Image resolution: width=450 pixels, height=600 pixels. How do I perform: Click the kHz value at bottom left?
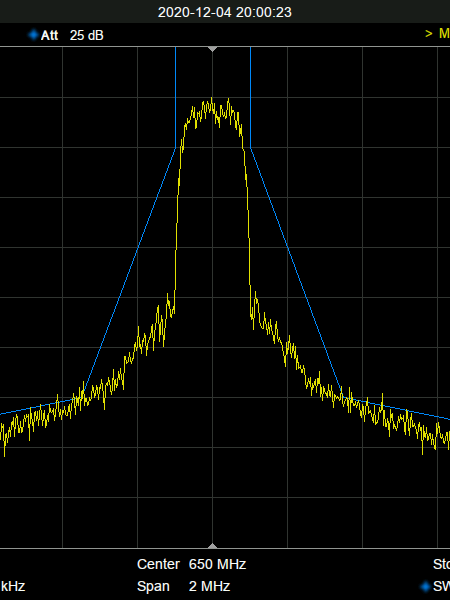tap(13, 586)
